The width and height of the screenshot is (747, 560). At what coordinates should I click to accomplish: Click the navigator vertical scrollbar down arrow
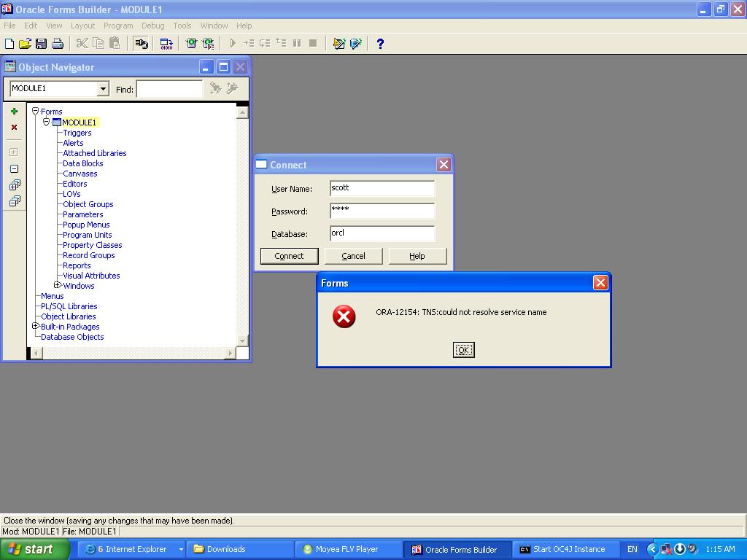point(242,341)
